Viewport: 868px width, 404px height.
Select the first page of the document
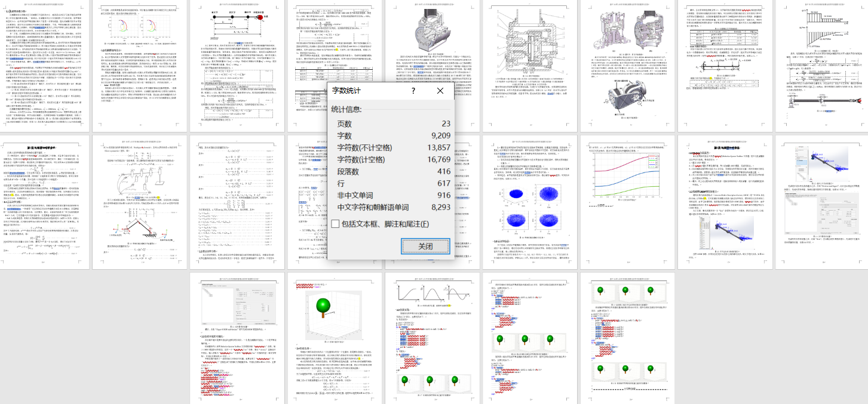pyautogui.click(x=43, y=66)
